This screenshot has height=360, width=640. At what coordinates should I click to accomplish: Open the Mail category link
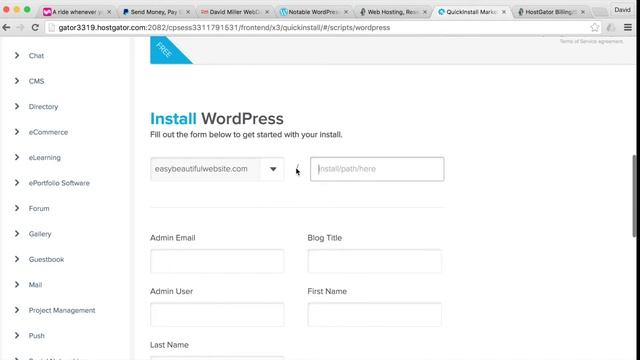pyautogui.click(x=35, y=284)
